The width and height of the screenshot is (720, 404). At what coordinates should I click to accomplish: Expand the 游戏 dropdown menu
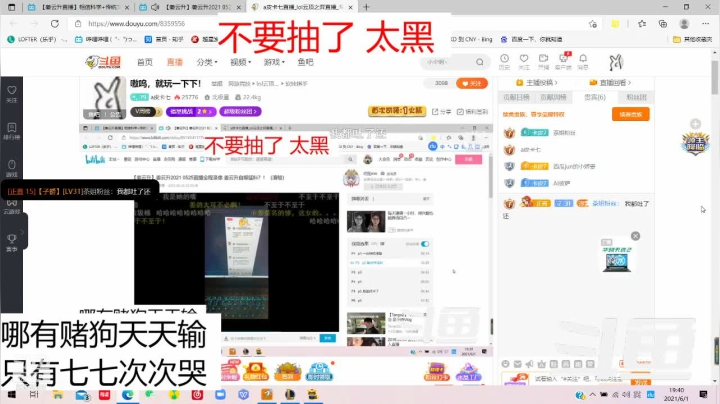coord(274,62)
